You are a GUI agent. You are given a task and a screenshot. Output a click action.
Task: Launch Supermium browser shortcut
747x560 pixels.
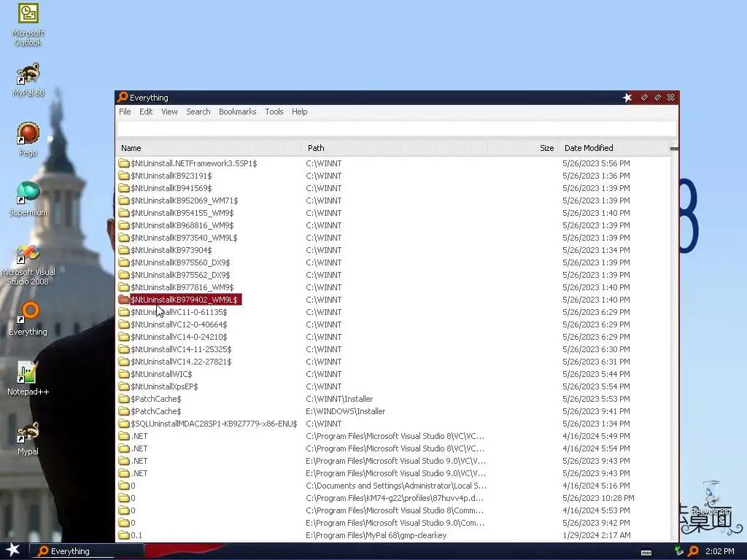[28, 198]
